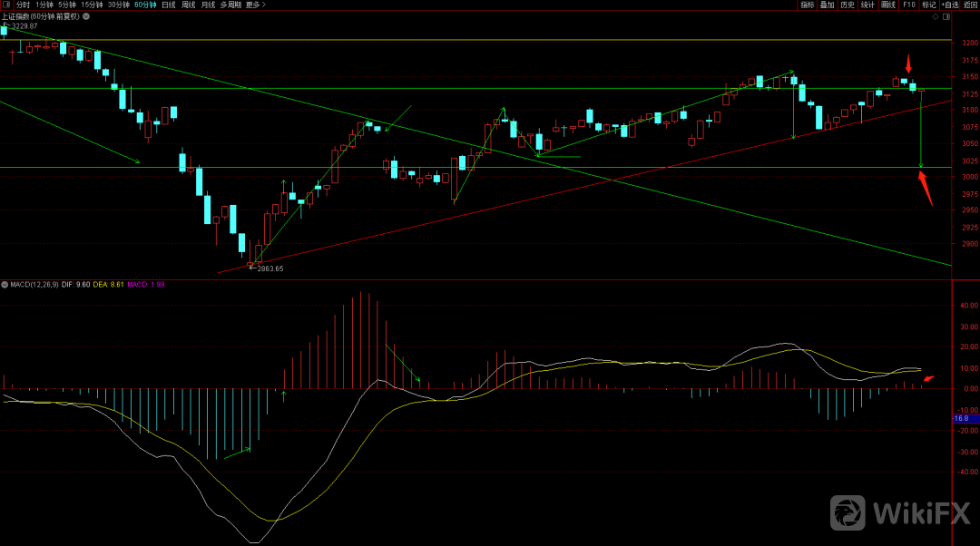Click the 统计 statistics button

pos(867,5)
